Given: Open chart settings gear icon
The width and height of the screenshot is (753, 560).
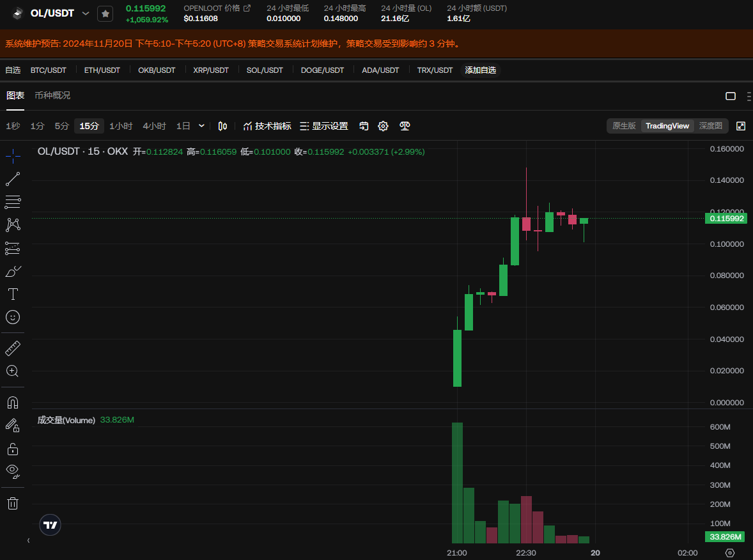Looking at the screenshot, I should pyautogui.click(x=383, y=126).
